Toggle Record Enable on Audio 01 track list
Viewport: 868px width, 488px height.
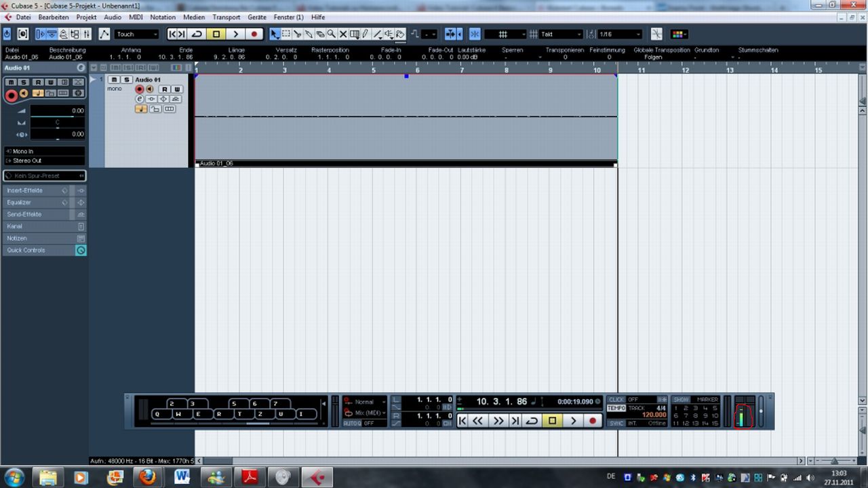tap(140, 89)
